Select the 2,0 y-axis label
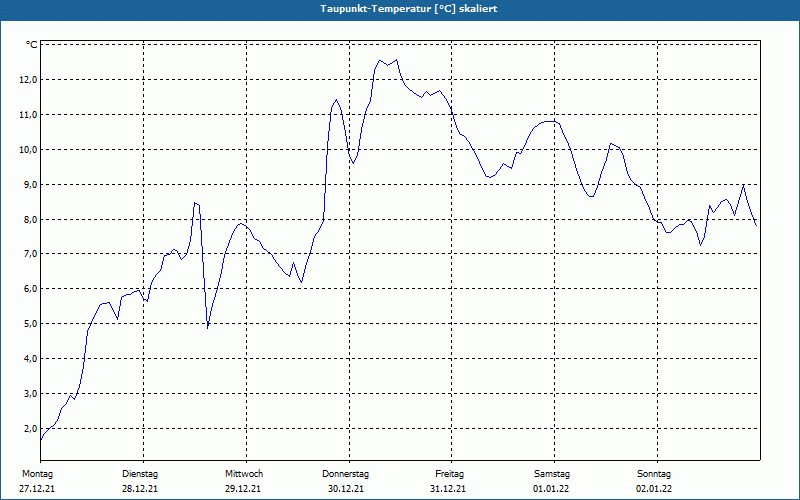The height and width of the screenshot is (500, 800). 30,429
